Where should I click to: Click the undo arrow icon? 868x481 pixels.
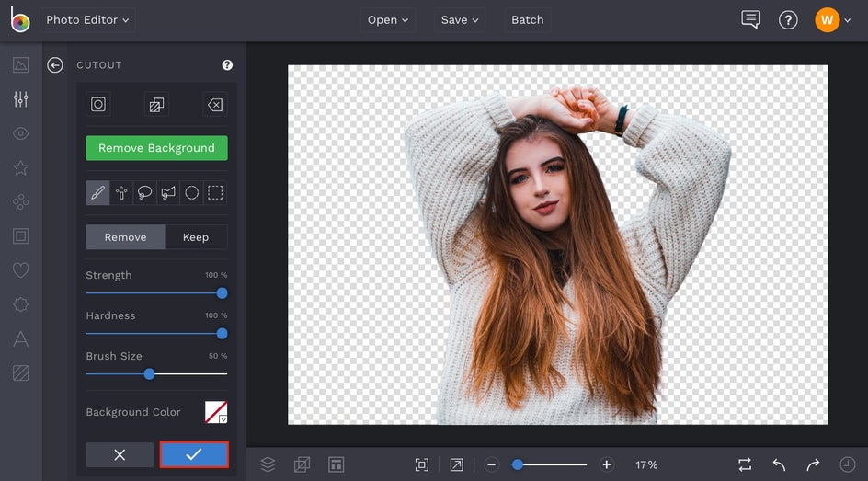(779, 465)
